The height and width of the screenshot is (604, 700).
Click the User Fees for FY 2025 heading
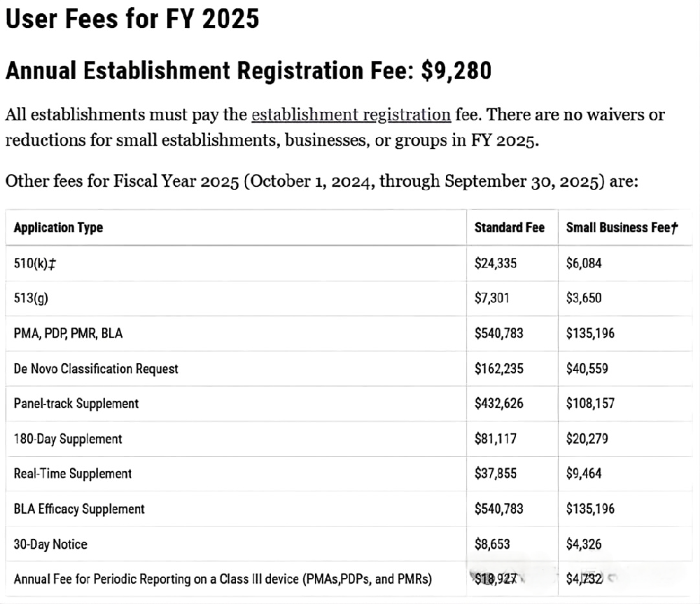[x=132, y=19]
